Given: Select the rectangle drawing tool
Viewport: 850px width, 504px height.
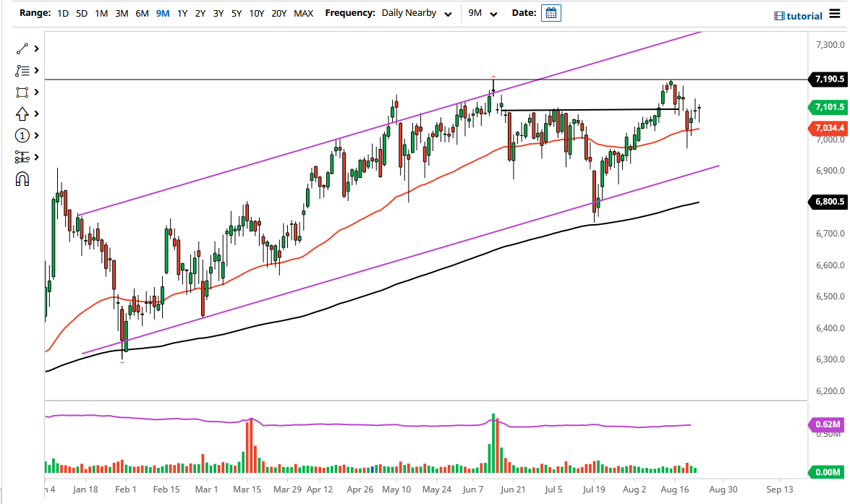Looking at the screenshot, I should pyautogui.click(x=22, y=92).
